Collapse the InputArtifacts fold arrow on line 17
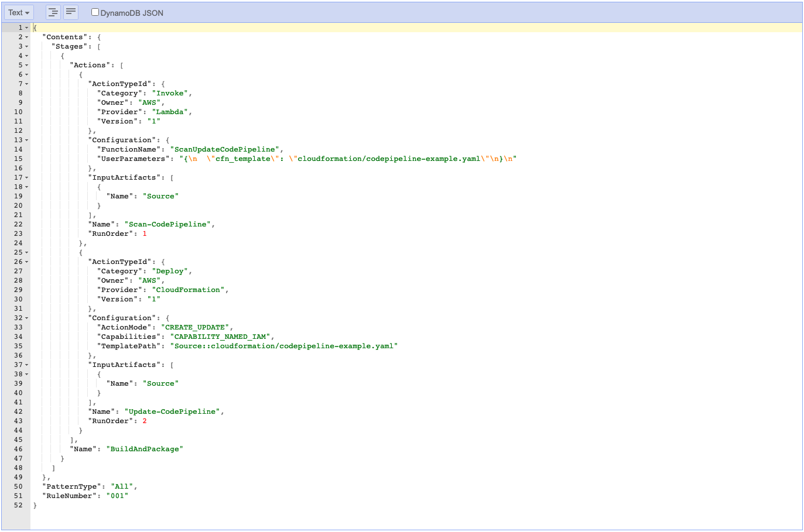Screen dimensions: 804x532 26,178
